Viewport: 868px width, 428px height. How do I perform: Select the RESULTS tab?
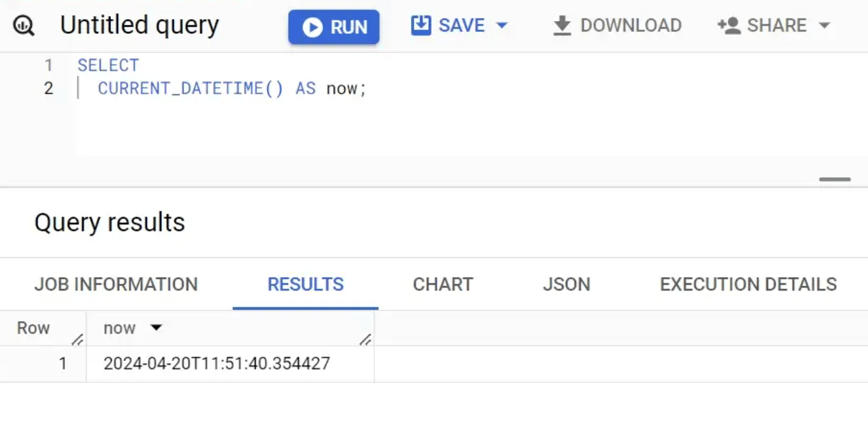(305, 284)
